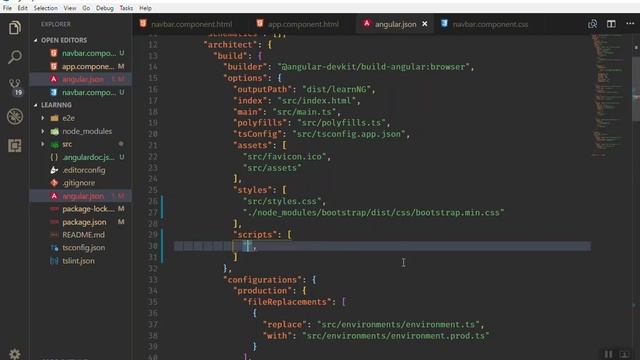The width and height of the screenshot is (640, 360).
Task: Switch to navbar.component.html tab
Action: pyautogui.click(x=191, y=24)
